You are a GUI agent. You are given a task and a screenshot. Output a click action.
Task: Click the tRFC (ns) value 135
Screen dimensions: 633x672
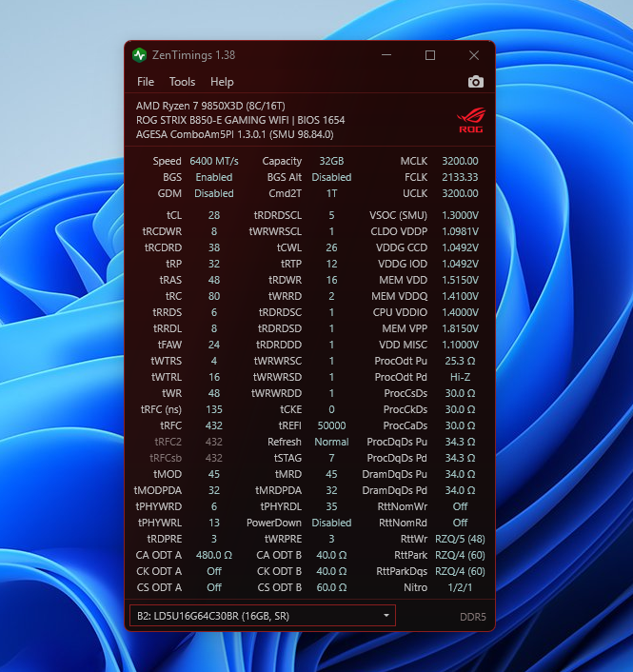[x=214, y=409]
